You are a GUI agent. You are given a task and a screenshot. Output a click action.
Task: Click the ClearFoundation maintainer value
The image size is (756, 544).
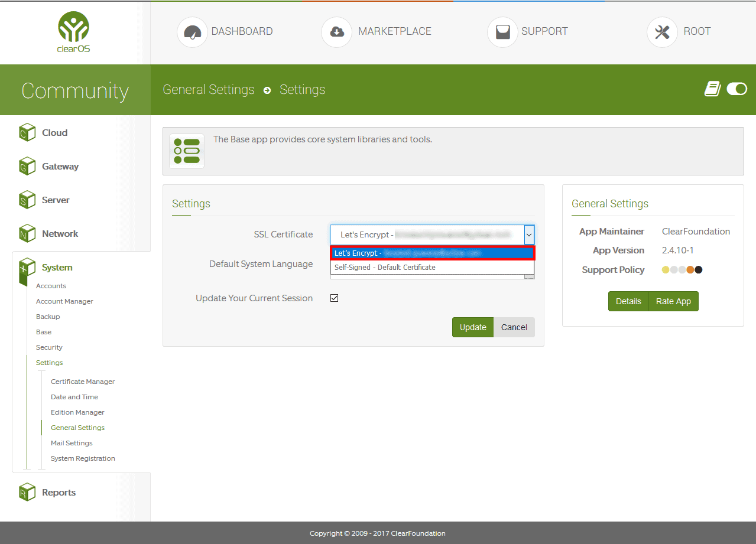696,232
